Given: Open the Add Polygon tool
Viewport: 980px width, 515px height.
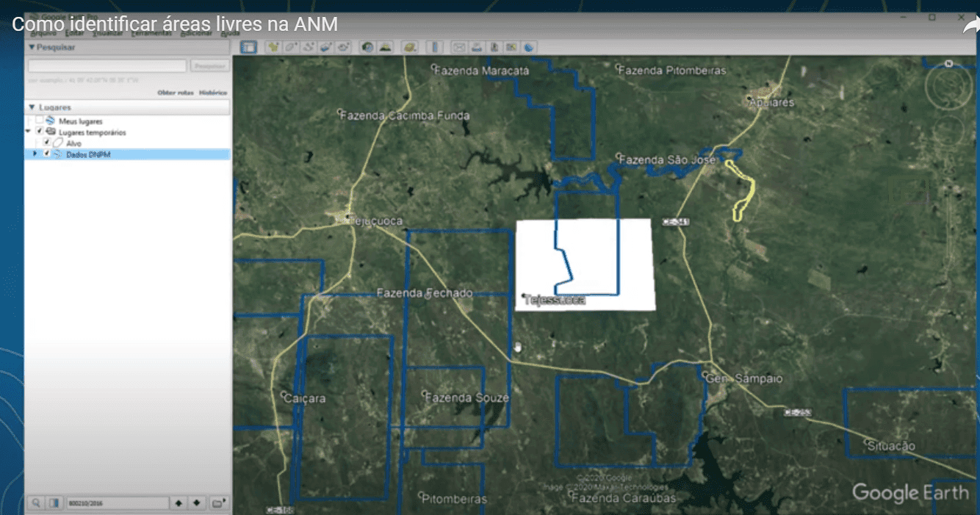Looking at the screenshot, I should click(292, 46).
